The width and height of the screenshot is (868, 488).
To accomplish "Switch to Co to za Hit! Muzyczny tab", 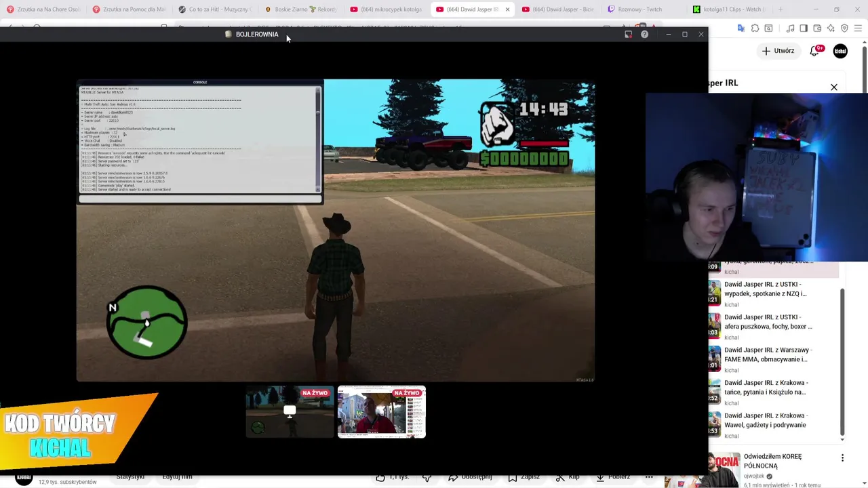I will (x=215, y=9).
